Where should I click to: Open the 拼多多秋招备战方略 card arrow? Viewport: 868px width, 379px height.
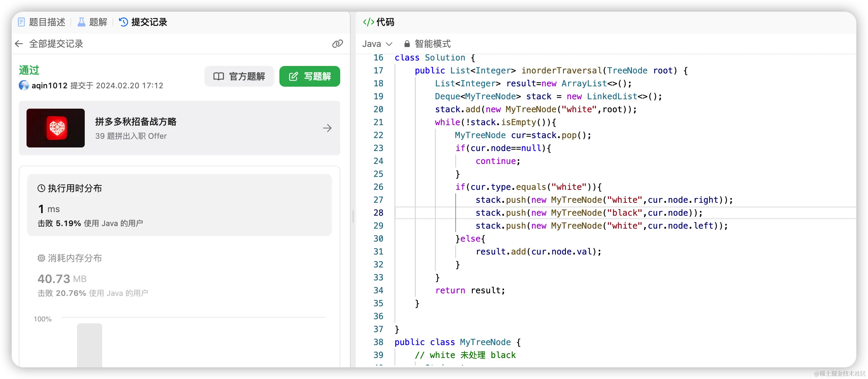point(327,128)
